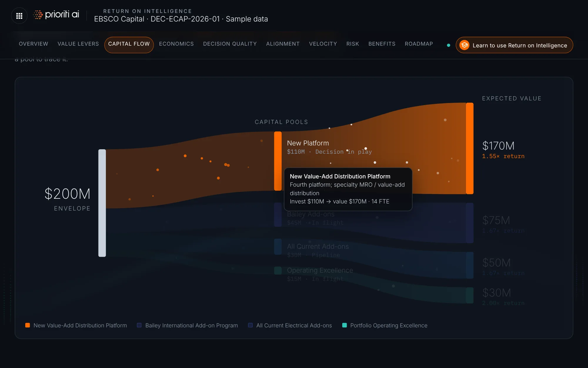Click Bailey International Add-on Program legend swatch
This screenshot has width=588, height=368.
pos(139,325)
